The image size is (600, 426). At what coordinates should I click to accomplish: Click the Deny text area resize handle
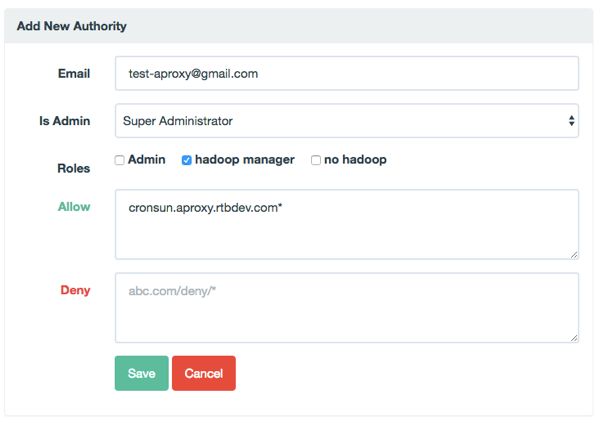(574, 338)
